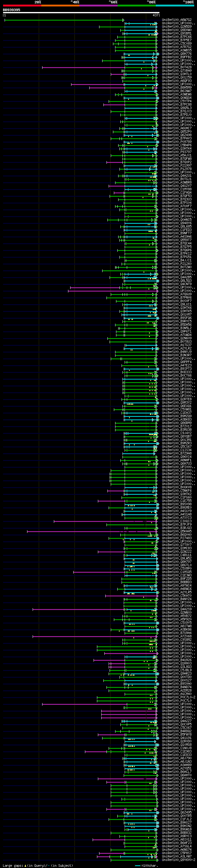Select the UniRef100_B7P5E7 label
Screen dimensions: 197x868
(x=177, y=40)
